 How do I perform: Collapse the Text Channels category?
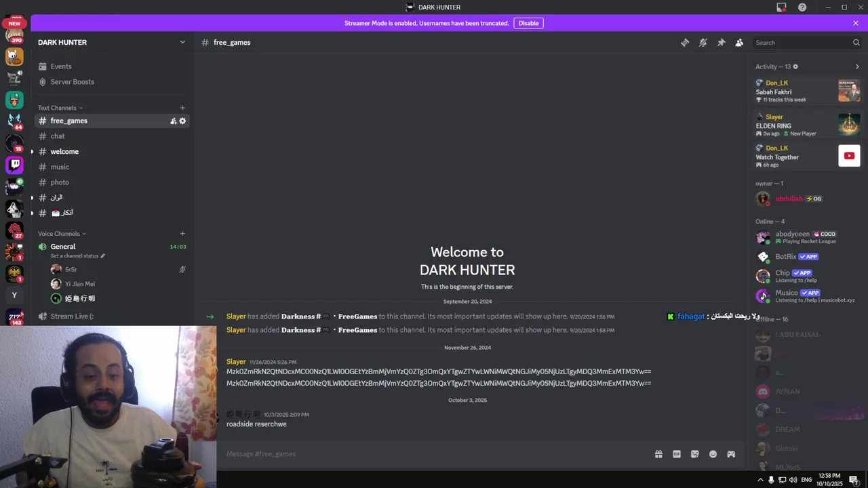coord(60,108)
